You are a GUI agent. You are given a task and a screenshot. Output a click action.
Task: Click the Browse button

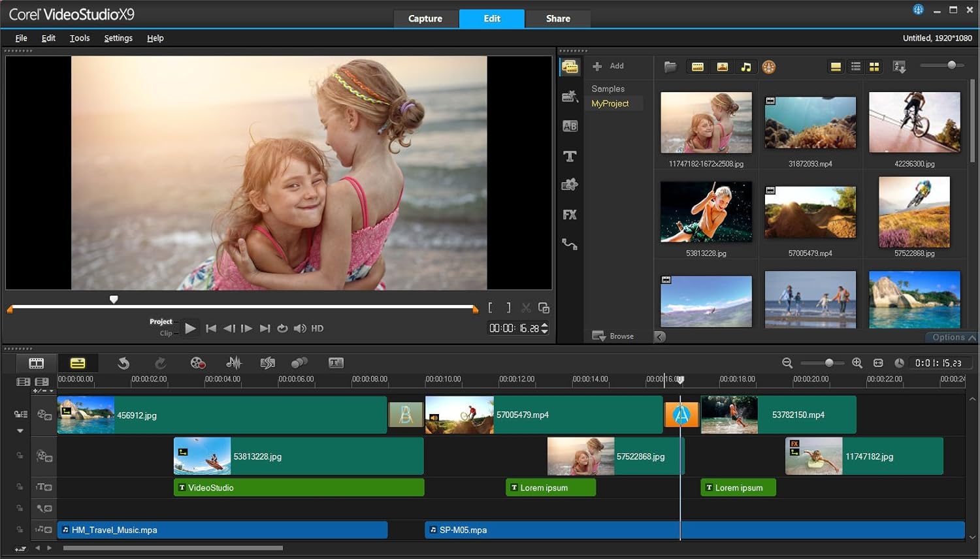coord(613,336)
